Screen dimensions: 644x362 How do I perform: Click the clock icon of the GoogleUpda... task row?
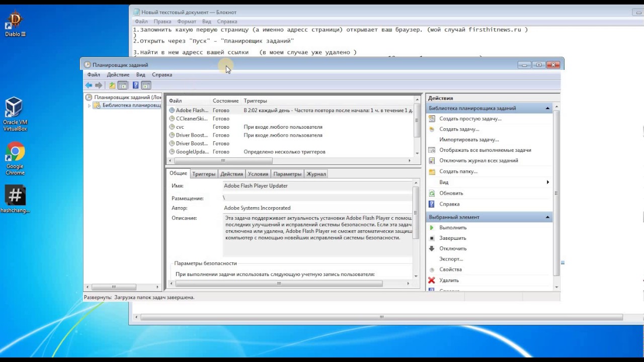[x=172, y=152]
